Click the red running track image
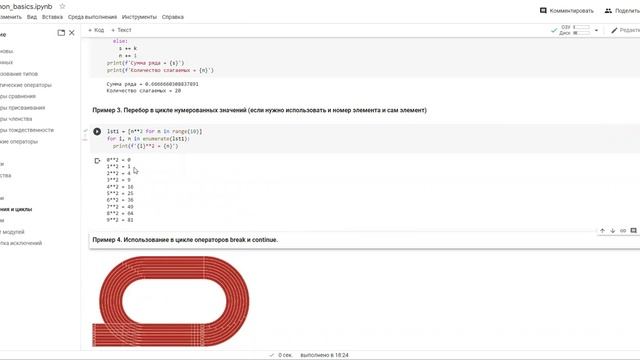The width and height of the screenshot is (640, 360). pos(171,301)
